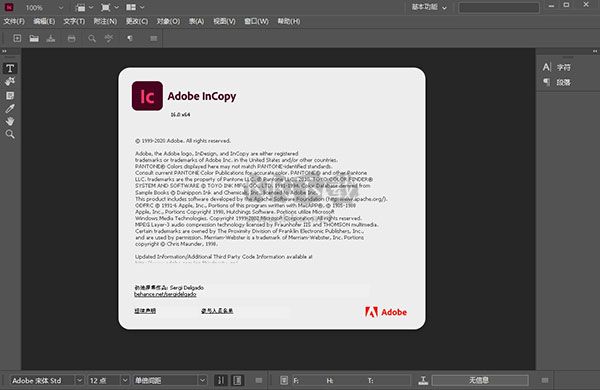Open the behance.net/sergidelgado link

coord(165,294)
